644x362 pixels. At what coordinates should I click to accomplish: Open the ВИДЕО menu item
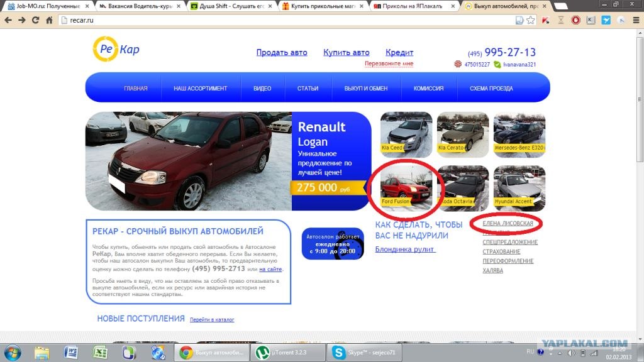(x=262, y=88)
